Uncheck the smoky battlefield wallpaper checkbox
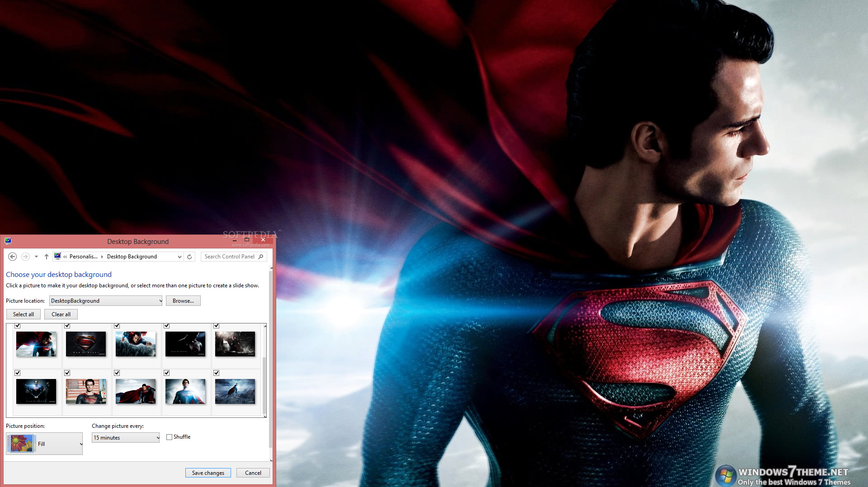The width and height of the screenshot is (868, 487). (217, 326)
